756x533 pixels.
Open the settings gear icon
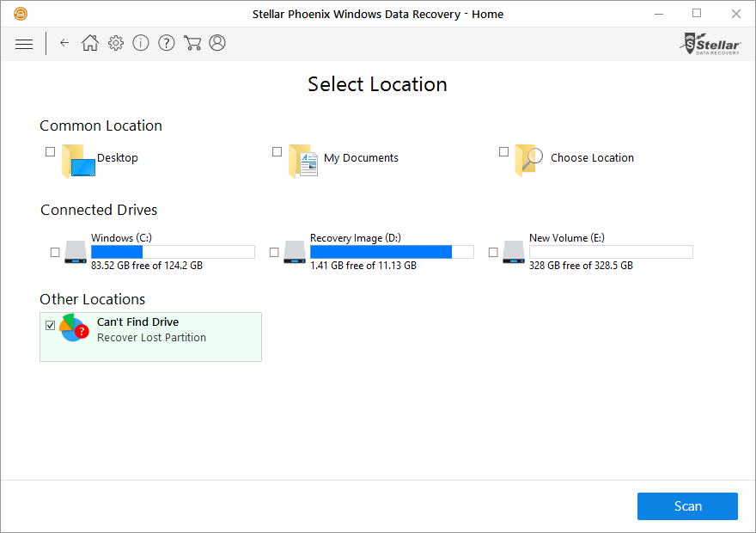click(x=116, y=43)
